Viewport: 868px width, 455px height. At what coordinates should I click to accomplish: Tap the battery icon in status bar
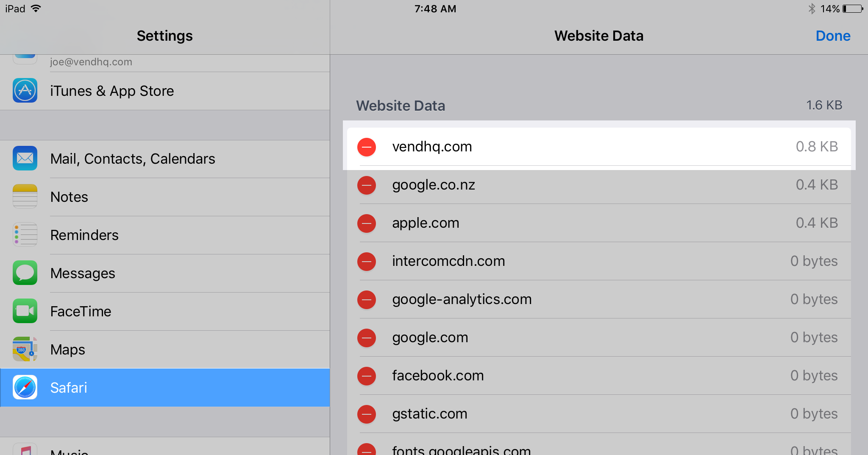point(853,9)
